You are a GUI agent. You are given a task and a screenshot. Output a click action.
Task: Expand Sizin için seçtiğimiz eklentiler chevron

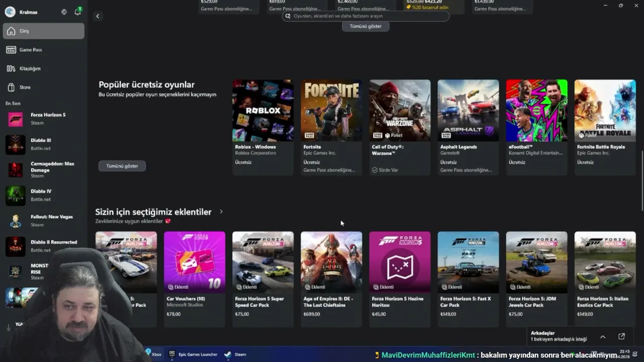coord(221,212)
